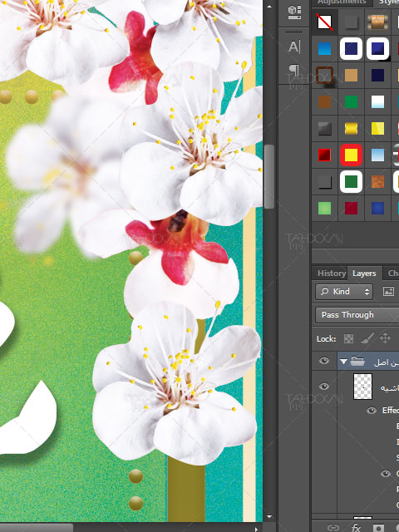Switch to the Channels tab
Viewport: 399px width, 532px height.
tap(393, 273)
